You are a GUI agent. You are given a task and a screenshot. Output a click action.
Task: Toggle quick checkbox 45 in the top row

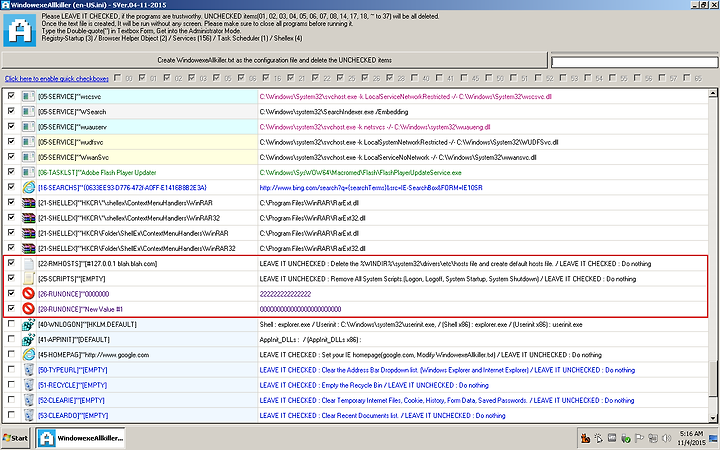[x=464, y=78]
